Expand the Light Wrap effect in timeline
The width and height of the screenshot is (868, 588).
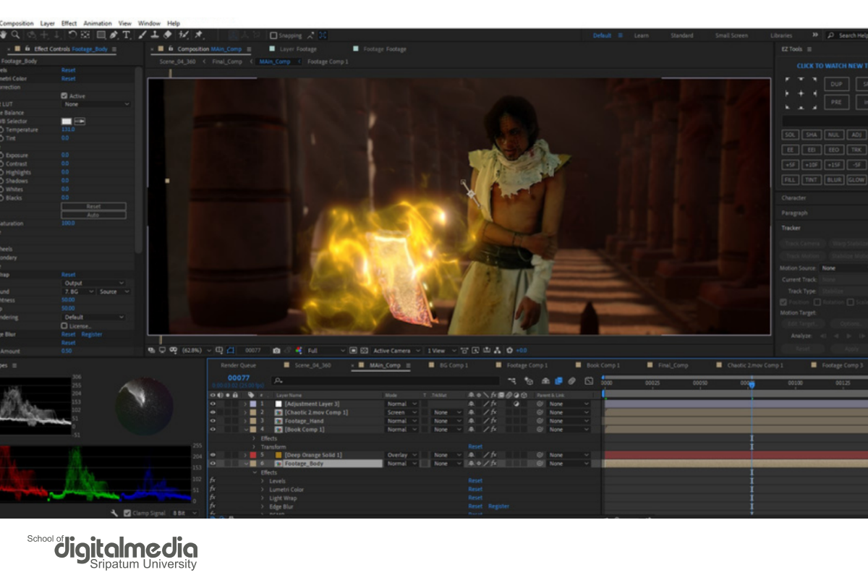(263, 498)
